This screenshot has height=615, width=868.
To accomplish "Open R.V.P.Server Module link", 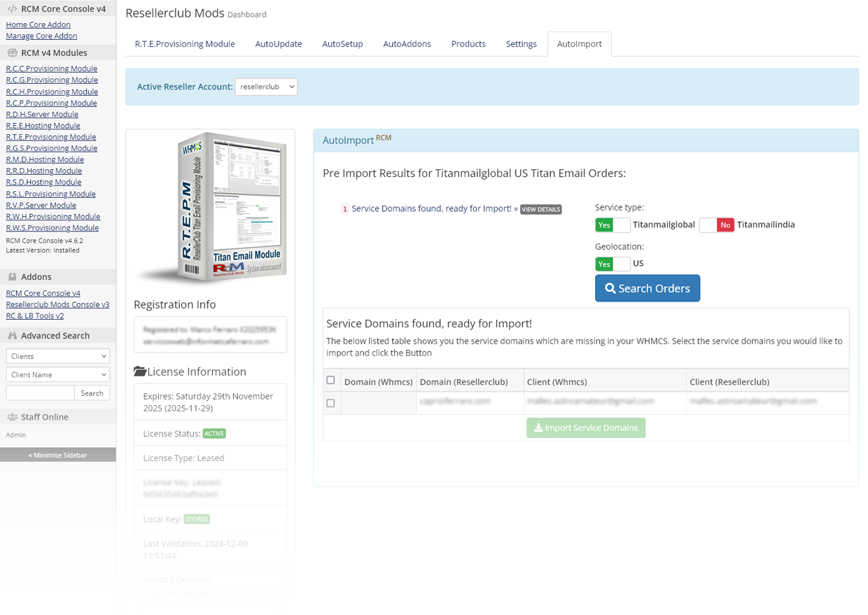I will (x=41, y=205).
